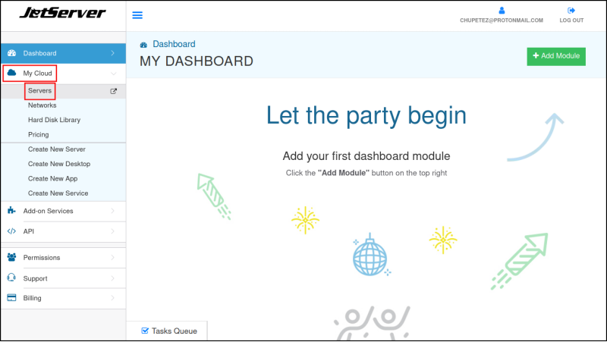Screen dimensions: 607x364
Task: Click the Support headset icon
Action: point(11,278)
